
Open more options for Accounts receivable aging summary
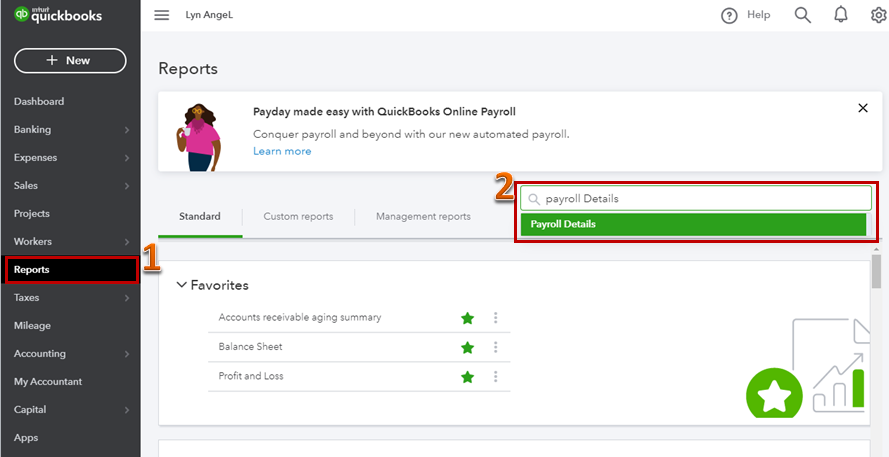496,318
